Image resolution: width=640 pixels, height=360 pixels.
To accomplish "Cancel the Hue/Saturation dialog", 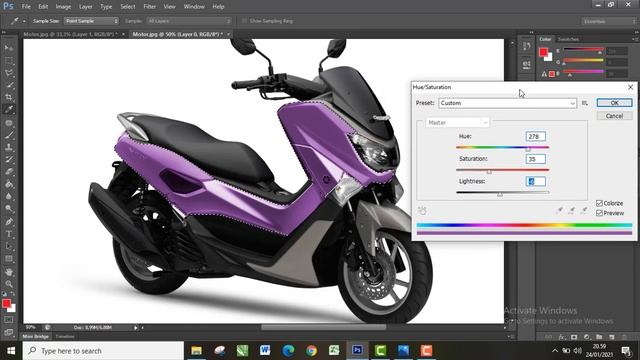I will pyautogui.click(x=614, y=116).
